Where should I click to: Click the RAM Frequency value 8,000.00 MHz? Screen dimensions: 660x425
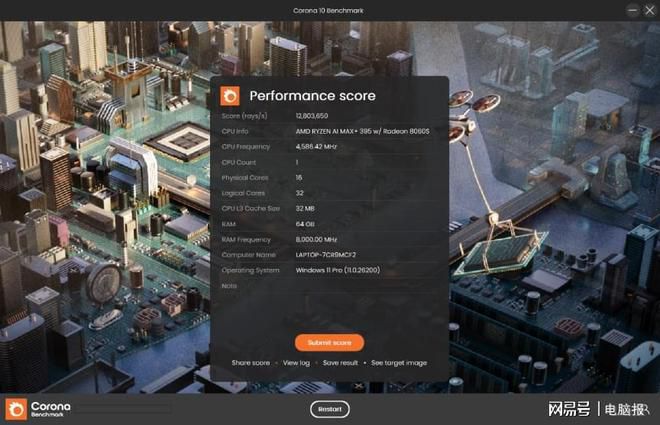coord(316,239)
